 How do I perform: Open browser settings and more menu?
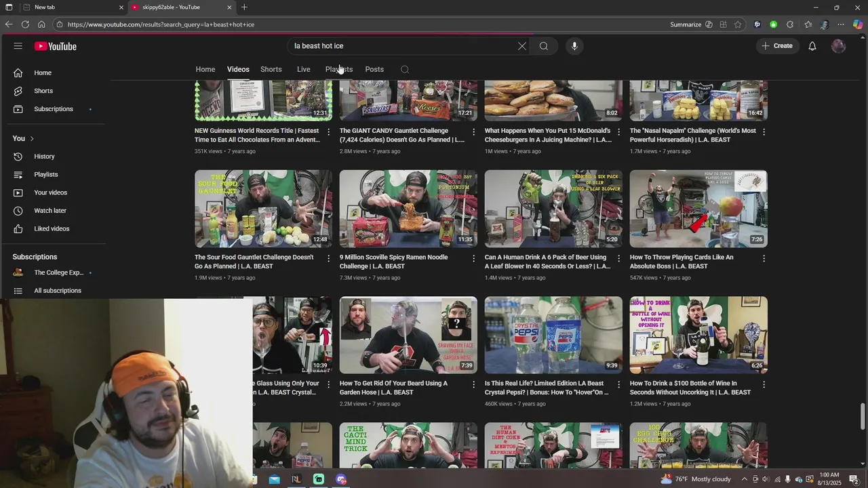click(x=841, y=24)
